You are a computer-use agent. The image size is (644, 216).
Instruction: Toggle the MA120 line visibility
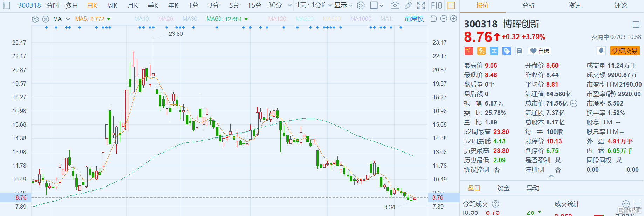pyautogui.click(x=278, y=19)
